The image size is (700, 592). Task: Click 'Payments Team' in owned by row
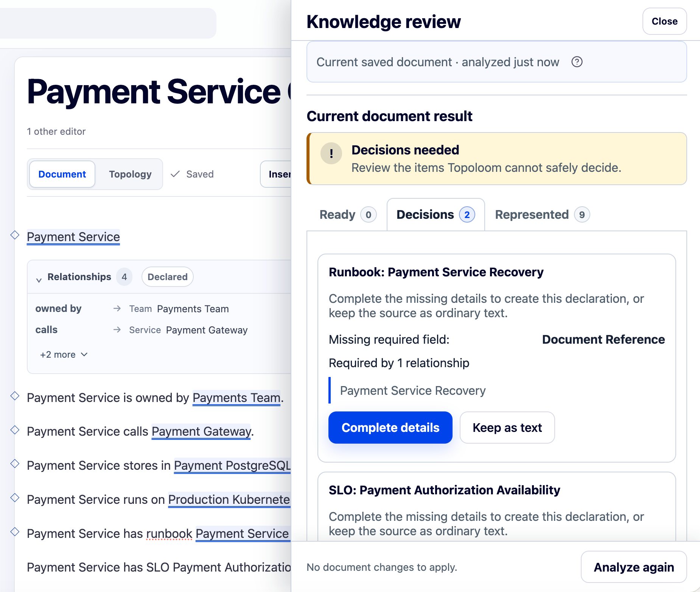[x=193, y=309]
